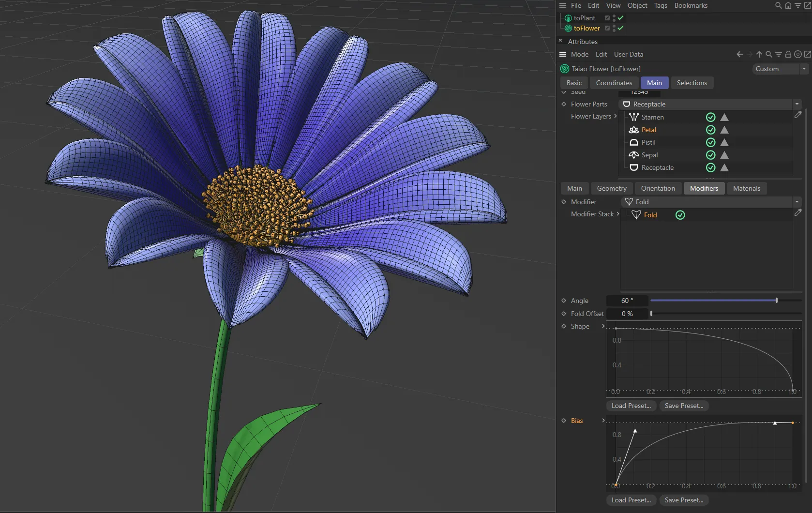The image size is (812, 513).
Task: Select the Sepal flower part icon
Action: pos(634,155)
